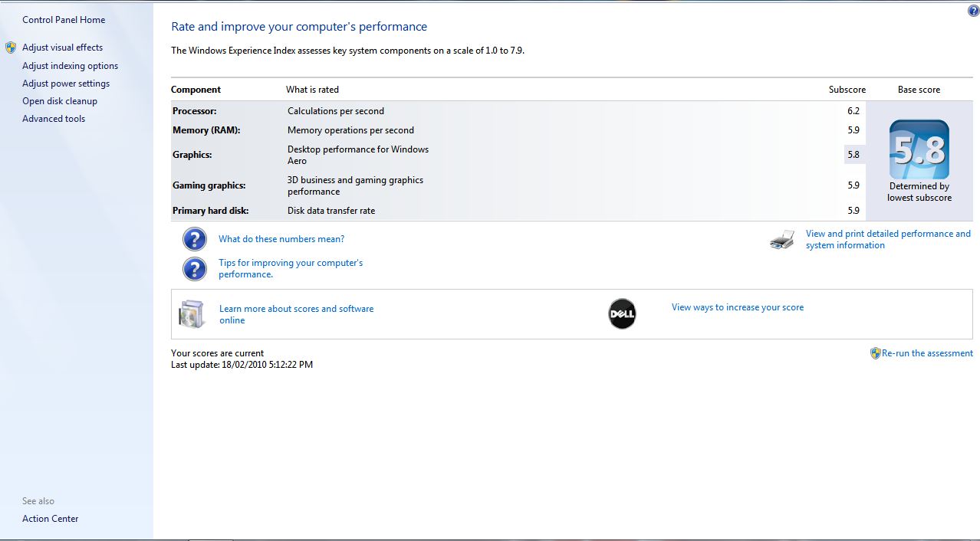Select the Gaming graphics row label
980x541 pixels.
tap(209, 185)
